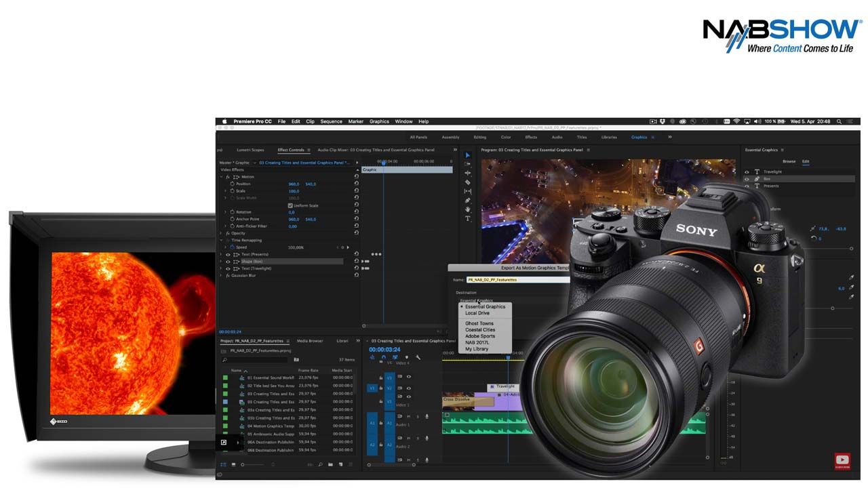The width and height of the screenshot is (868, 488).
Task: Toggle the Uniform Scale checkbox
Action: click(290, 205)
